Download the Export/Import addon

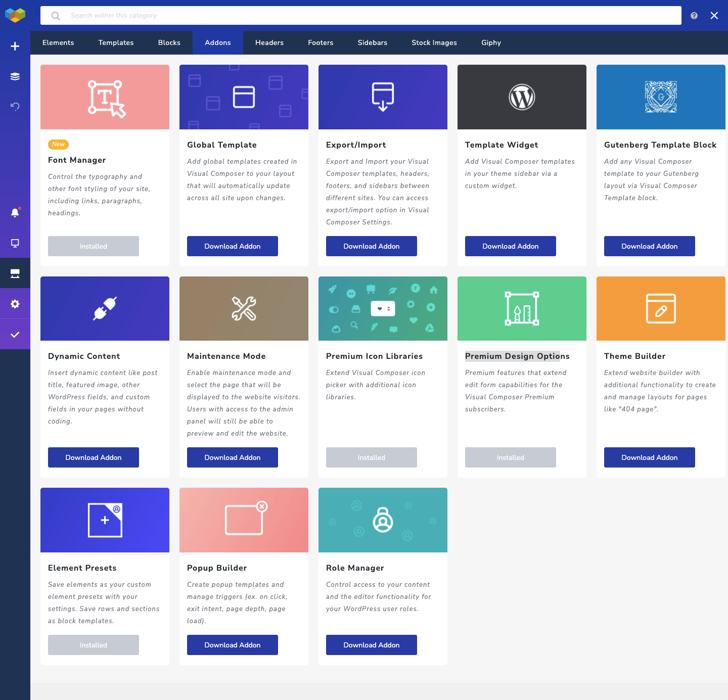pos(372,246)
